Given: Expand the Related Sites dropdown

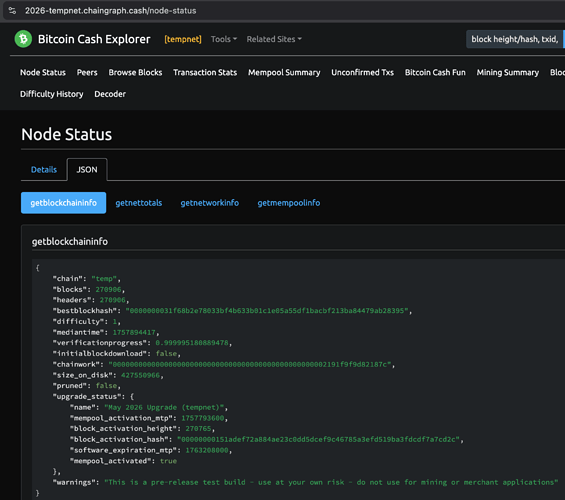Looking at the screenshot, I should click(x=274, y=39).
